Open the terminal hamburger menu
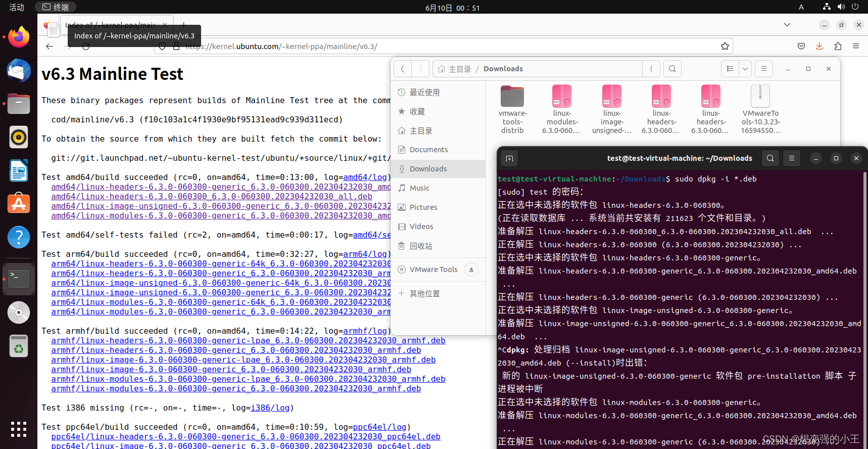 point(792,158)
